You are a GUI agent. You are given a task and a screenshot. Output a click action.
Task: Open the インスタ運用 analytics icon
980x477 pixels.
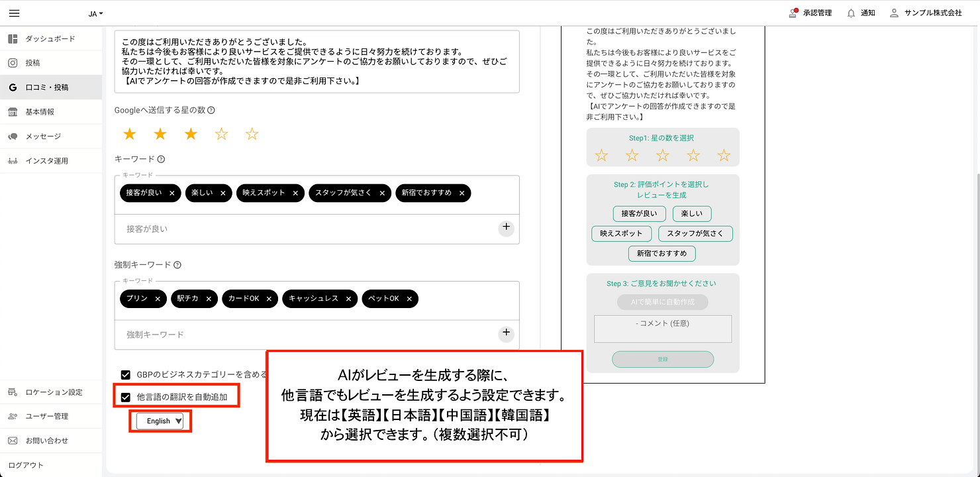pos(11,160)
